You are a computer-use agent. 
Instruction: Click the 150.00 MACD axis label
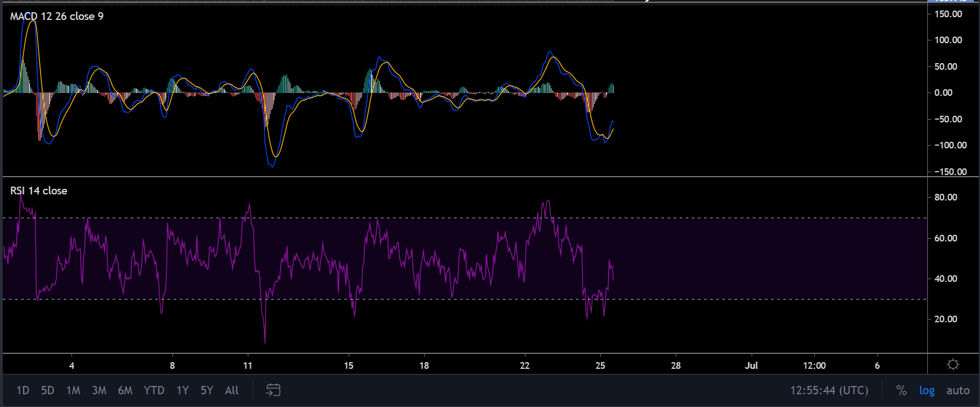click(948, 14)
